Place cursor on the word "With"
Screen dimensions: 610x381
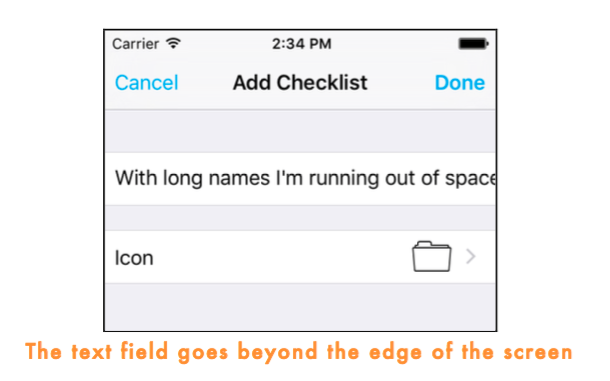(x=136, y=178)
